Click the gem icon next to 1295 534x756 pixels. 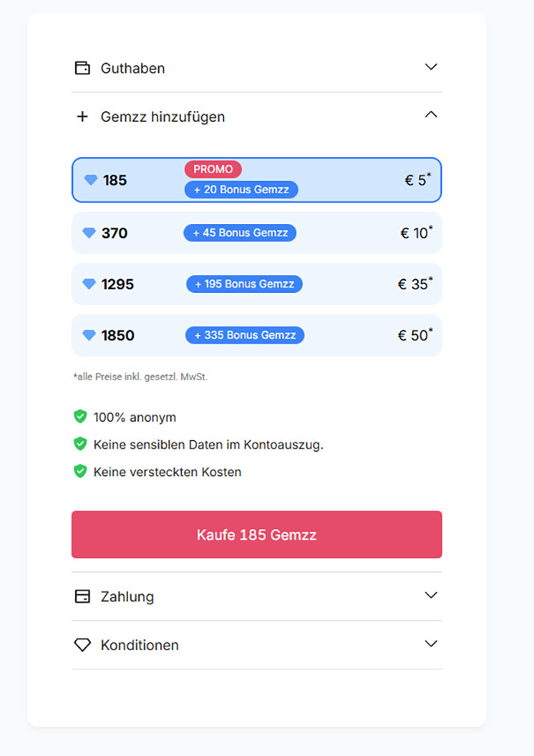(x=89, y=284)
